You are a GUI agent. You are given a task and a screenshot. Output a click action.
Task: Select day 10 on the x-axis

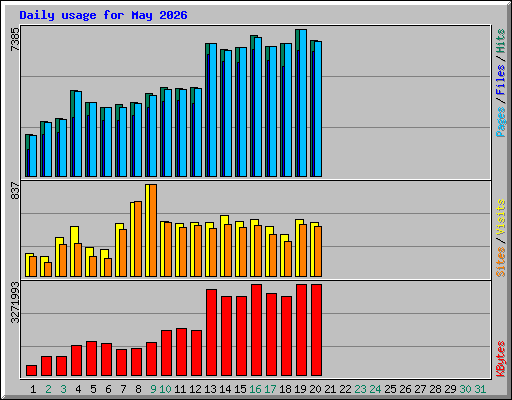[x=165, y=389]
